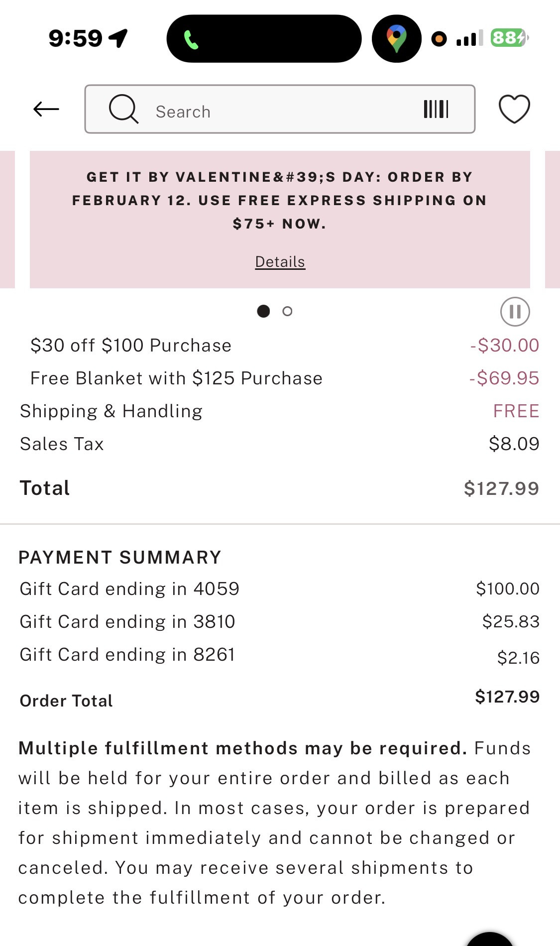This screenshot has height=946, width=560.
Task: Tap the battery status indicator
Action: click(509, 38)
